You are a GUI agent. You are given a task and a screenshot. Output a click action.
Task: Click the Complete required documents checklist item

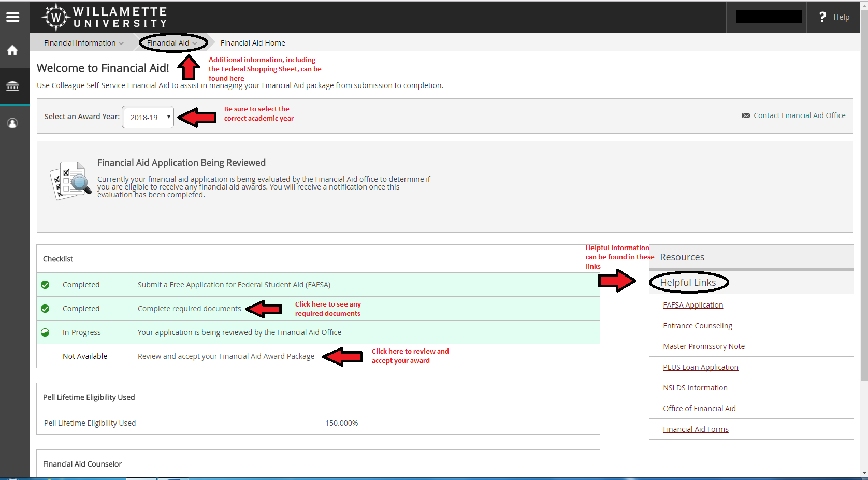[x=190, y=309]
